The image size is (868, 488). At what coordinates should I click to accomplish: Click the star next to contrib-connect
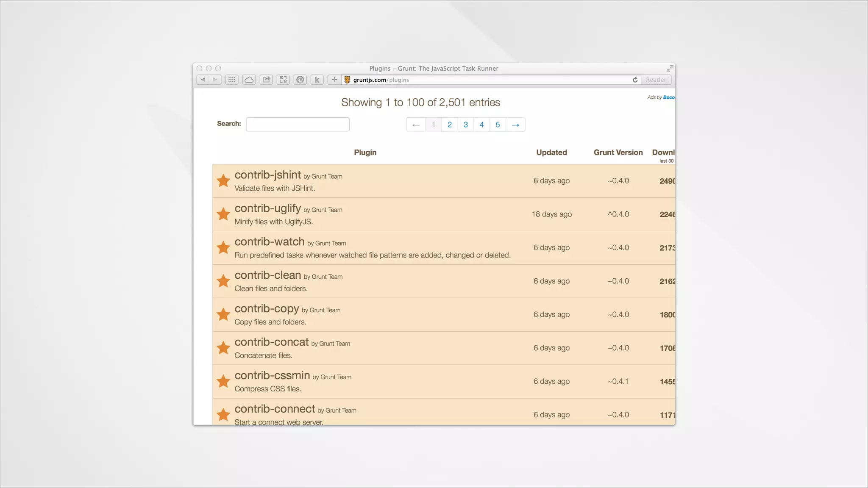(223, 415)
